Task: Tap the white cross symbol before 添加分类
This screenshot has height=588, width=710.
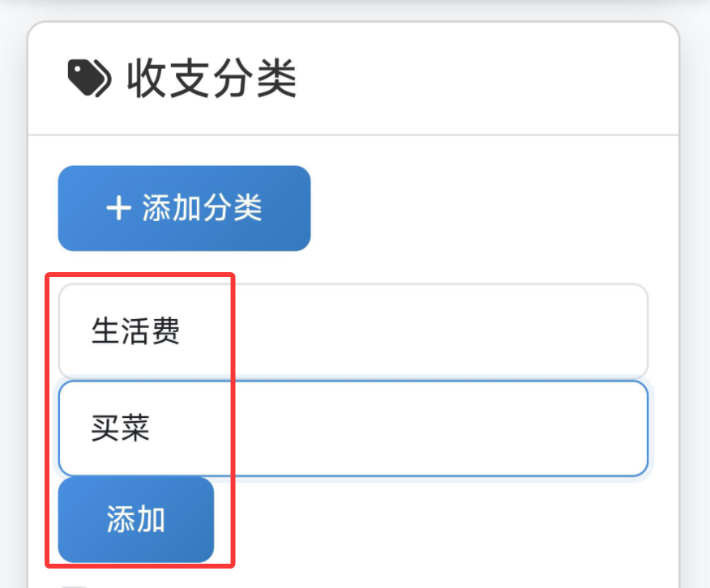Action: [x=118, y=209]
